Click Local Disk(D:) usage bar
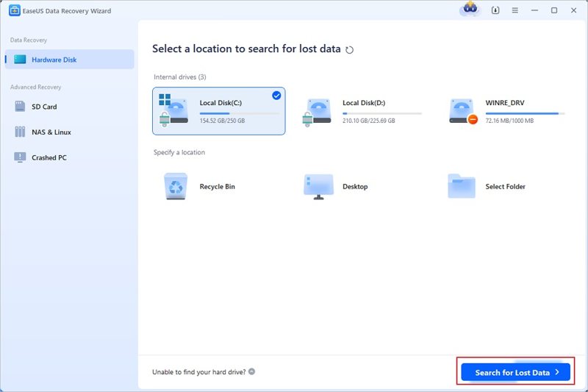 click(x=382, y=113)
